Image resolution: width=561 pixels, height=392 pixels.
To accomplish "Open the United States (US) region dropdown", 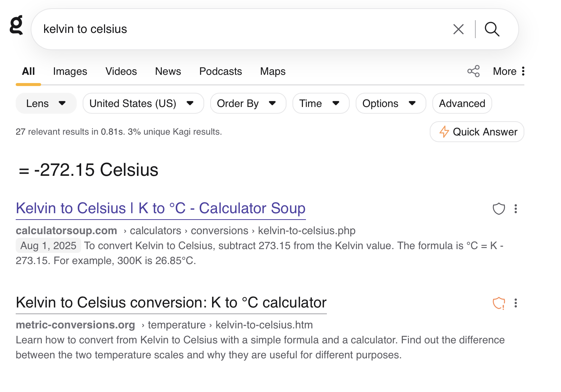I will click(143, 103).
